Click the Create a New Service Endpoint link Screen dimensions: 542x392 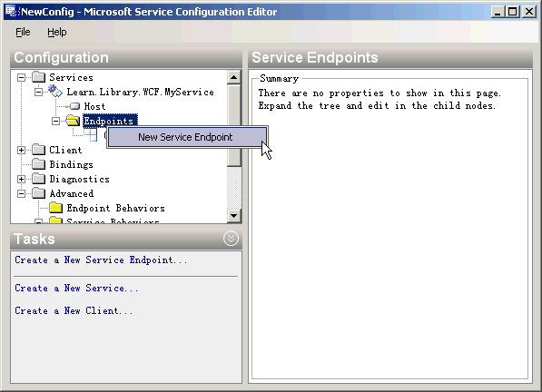[x=101, y=260]
